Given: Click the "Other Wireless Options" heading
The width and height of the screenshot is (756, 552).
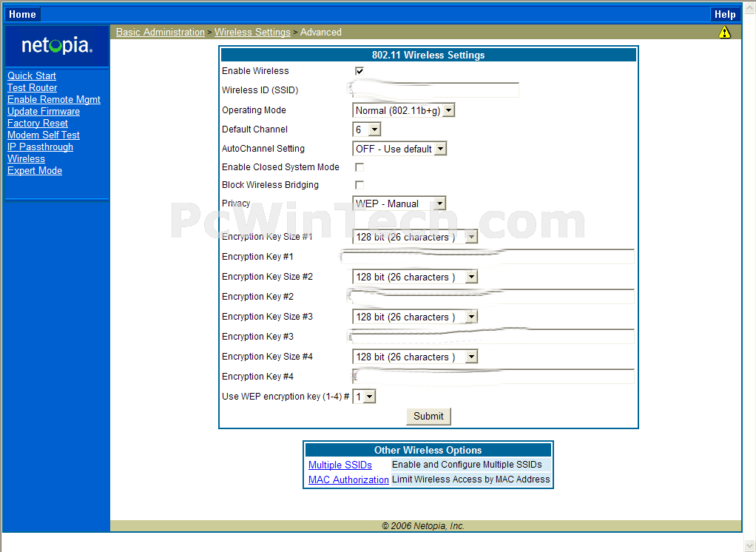Looking at the screenshot, I should pyautogui.click(x=428, y=450).
